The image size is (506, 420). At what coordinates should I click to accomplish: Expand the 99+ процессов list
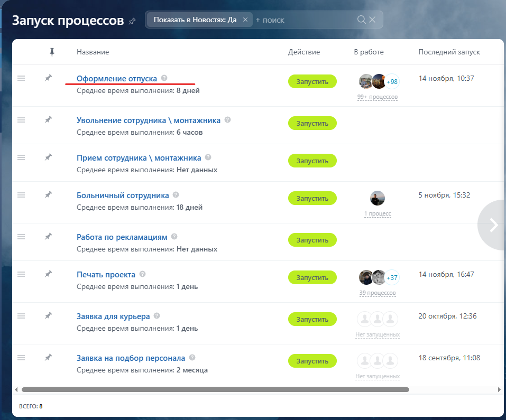click(377, 97)
